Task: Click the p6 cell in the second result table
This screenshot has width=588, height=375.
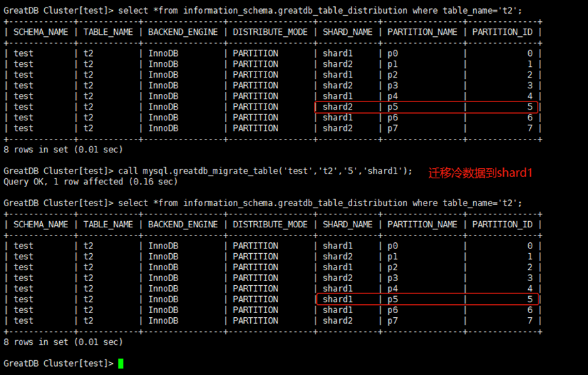Action: point(393,310)
